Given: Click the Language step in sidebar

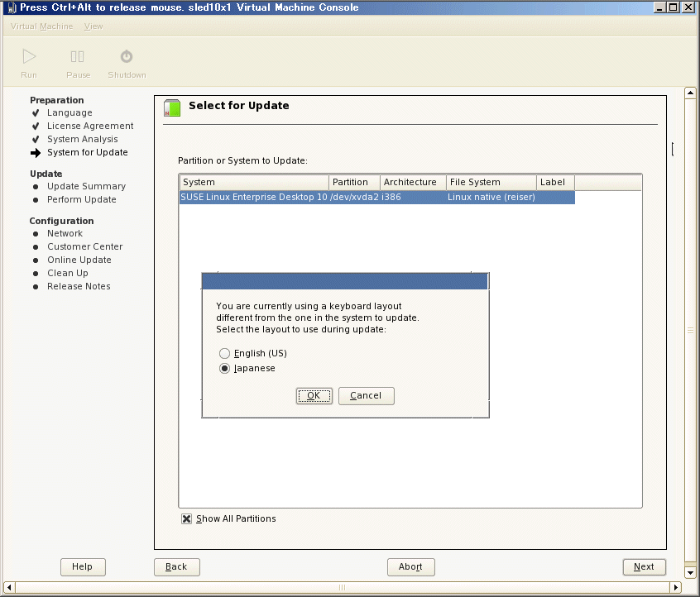Looking at the screenshot, I should click(70, 113).
